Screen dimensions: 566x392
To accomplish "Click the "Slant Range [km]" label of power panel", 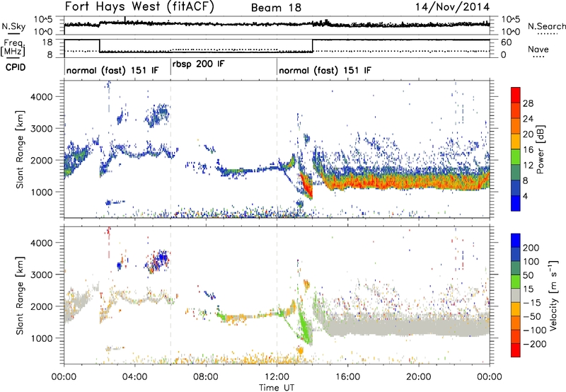I will click(x=20, y=149).
